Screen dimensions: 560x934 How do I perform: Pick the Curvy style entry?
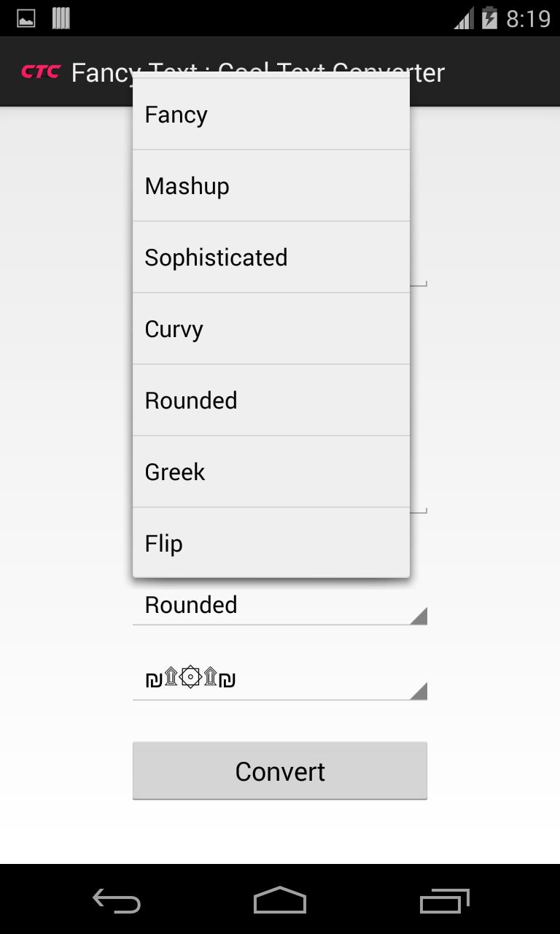[271, 328]
